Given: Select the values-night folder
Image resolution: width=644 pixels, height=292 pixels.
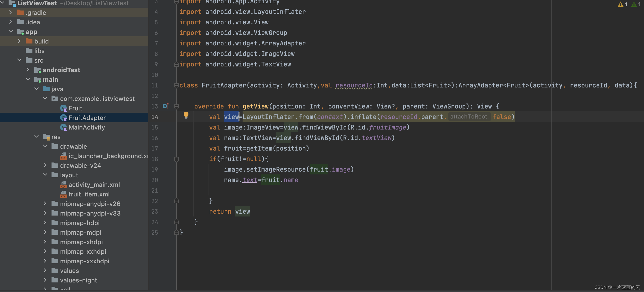Looking at the screenshot, I should (78, 280).
